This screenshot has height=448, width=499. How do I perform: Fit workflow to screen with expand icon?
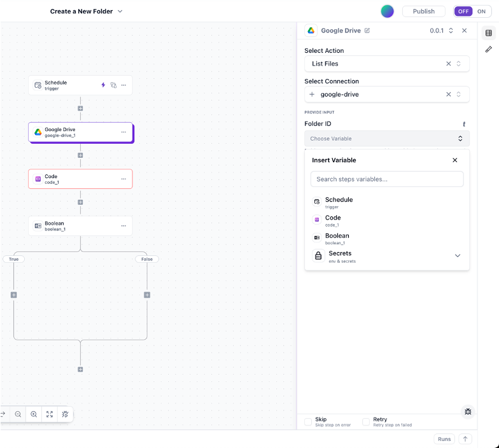pos(50,414)
